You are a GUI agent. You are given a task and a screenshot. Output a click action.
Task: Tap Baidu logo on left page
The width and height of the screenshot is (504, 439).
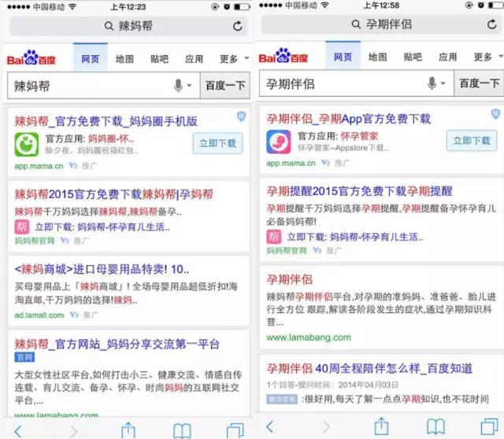[31, 57]
